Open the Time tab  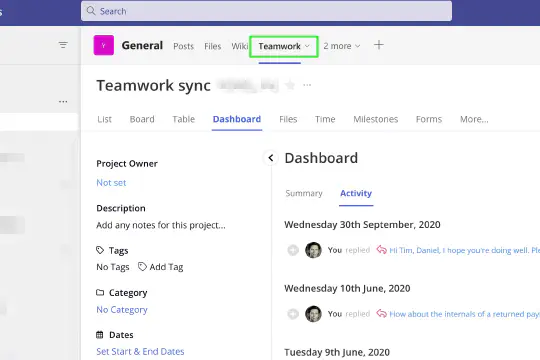coord(325,119)
